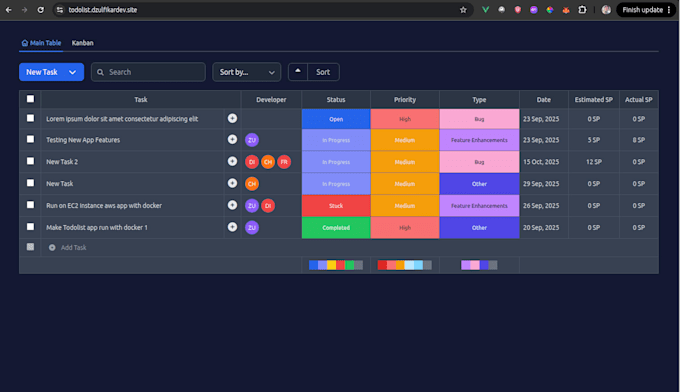Add developer to Lorem ipsum task row
Screen dimensions: 680x392
[232, 118]
